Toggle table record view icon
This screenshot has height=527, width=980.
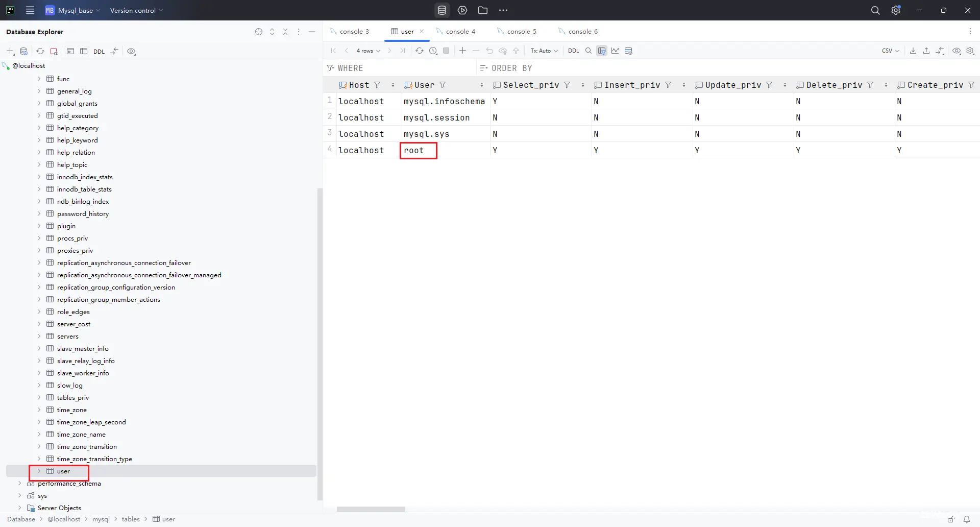point(628,51)
